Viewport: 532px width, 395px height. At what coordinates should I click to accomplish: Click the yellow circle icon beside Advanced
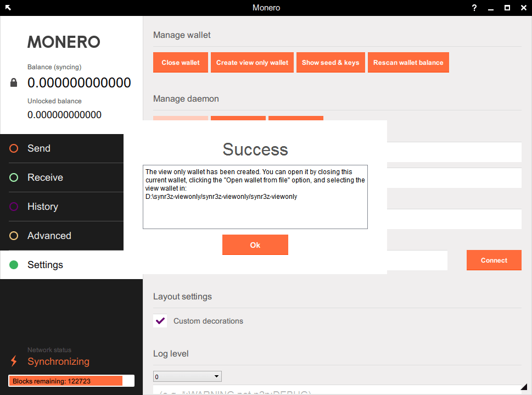(14, 236)
